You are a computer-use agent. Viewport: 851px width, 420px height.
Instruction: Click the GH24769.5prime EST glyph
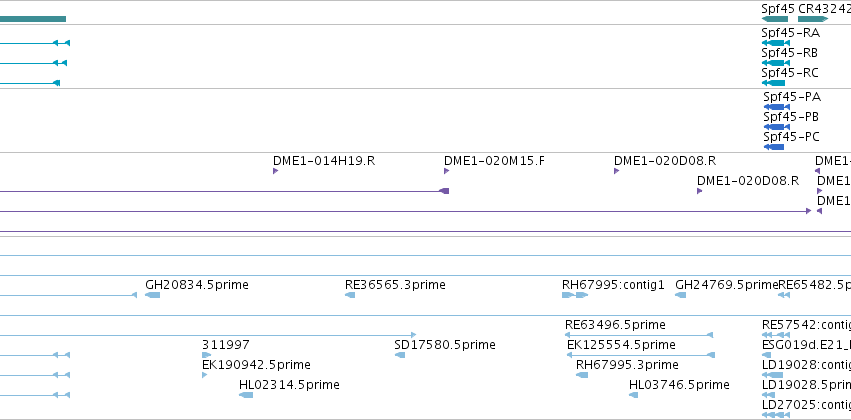(681, 295)
